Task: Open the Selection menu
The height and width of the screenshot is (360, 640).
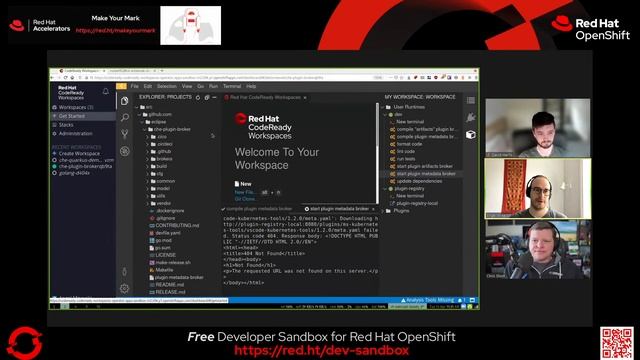Action: pos(167,86)
